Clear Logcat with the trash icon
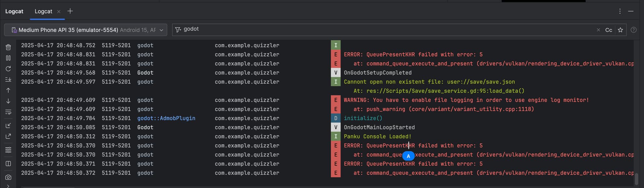Viewport: 644px width, 188px height. [x=8, y=47]
